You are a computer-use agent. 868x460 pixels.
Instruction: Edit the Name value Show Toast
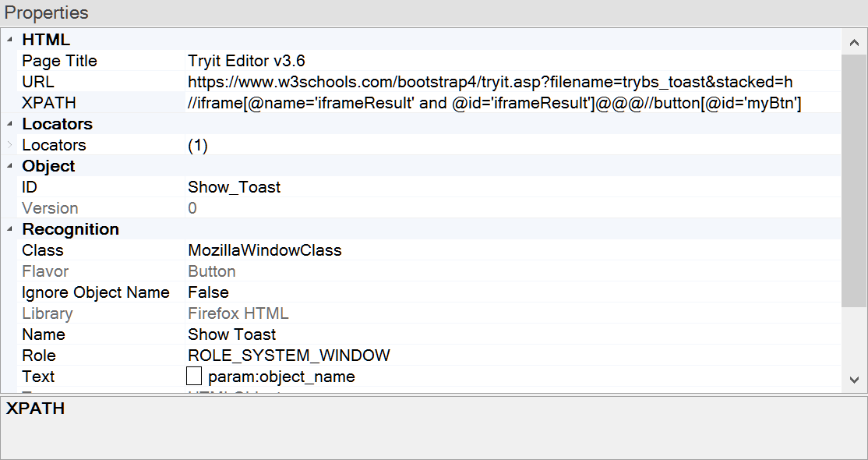coord(231,334)
